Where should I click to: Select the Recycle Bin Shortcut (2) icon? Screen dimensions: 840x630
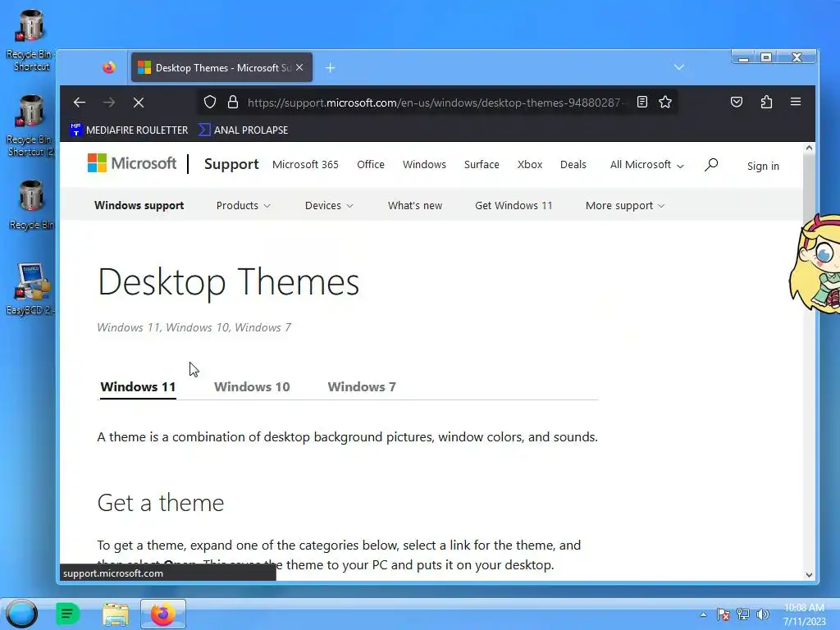30,126
